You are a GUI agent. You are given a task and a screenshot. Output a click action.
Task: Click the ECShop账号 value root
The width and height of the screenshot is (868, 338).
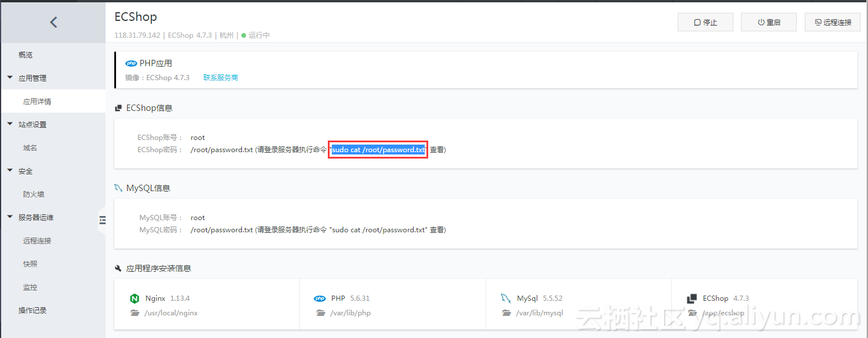pyautogui.click(x=198, y=138)
